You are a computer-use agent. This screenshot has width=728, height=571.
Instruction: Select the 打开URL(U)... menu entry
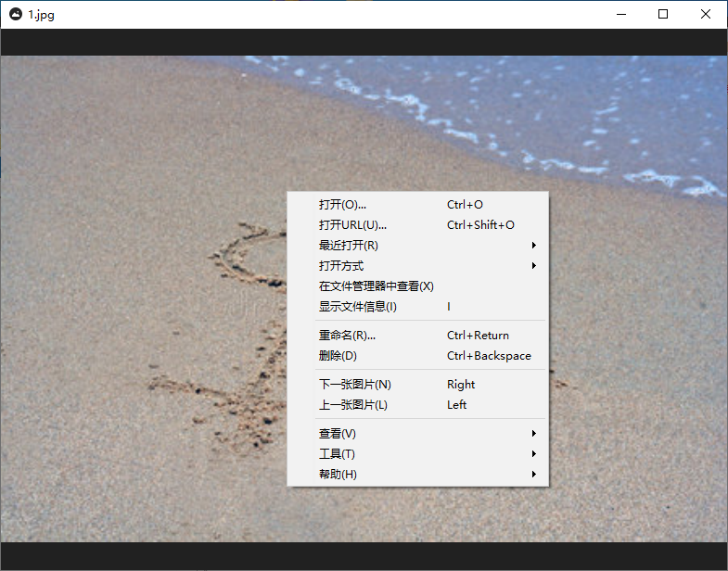[x=352, y=225]
